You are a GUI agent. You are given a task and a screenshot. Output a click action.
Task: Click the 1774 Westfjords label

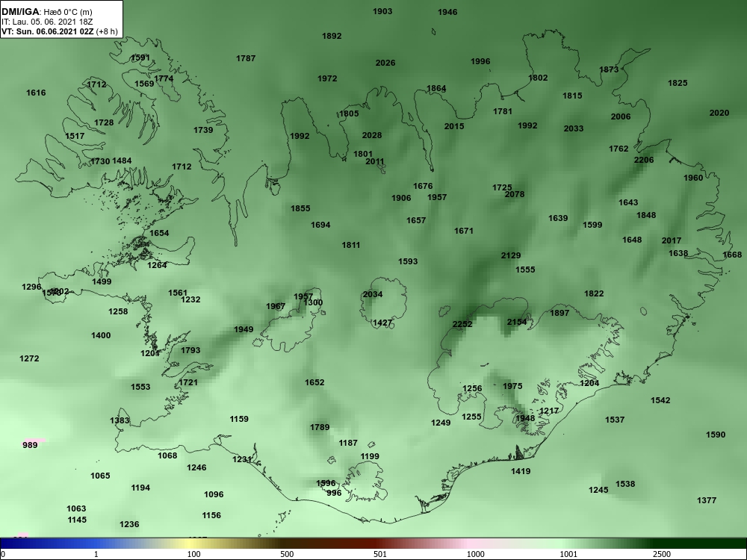(164, 78)
